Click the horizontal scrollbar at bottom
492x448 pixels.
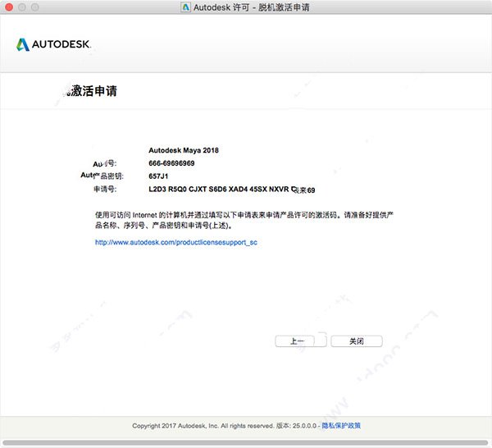pyautogui.click(x=245, y=443)
